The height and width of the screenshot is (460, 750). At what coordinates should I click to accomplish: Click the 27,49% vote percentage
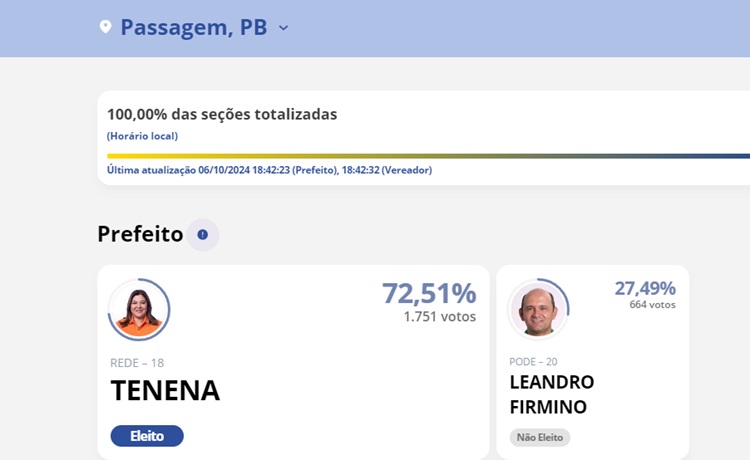645,288
